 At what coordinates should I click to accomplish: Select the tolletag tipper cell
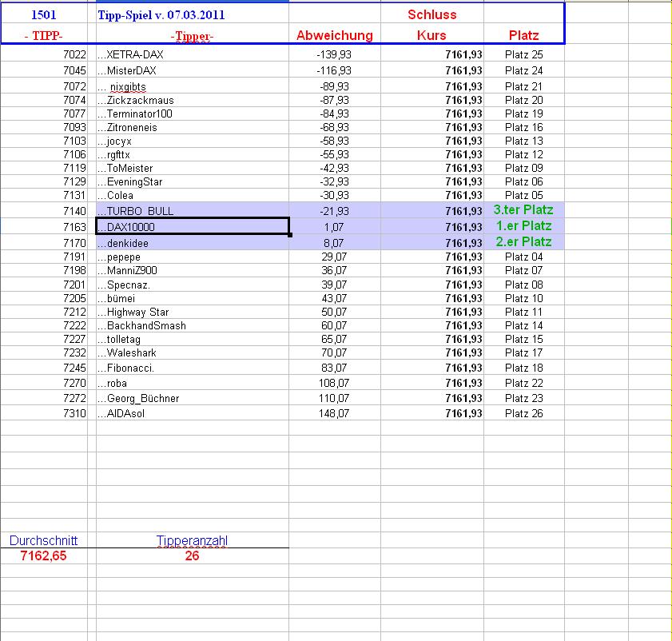pos(193,339)
